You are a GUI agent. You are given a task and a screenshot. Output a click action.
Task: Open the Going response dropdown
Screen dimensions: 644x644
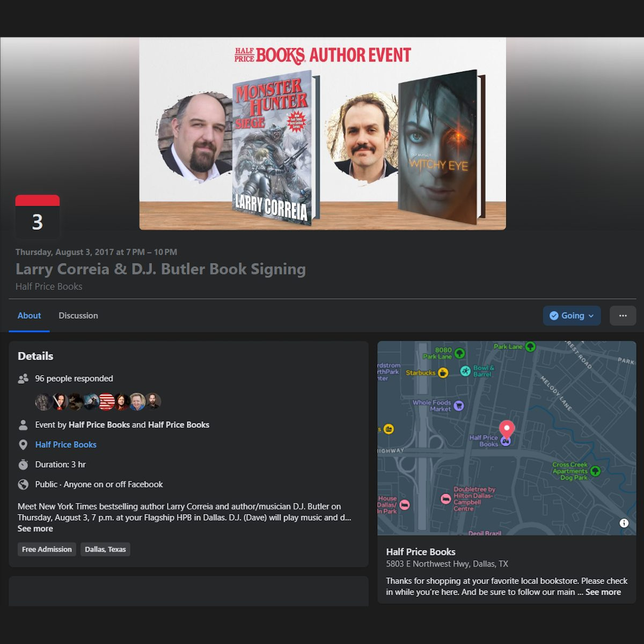[x=572, y=316]
